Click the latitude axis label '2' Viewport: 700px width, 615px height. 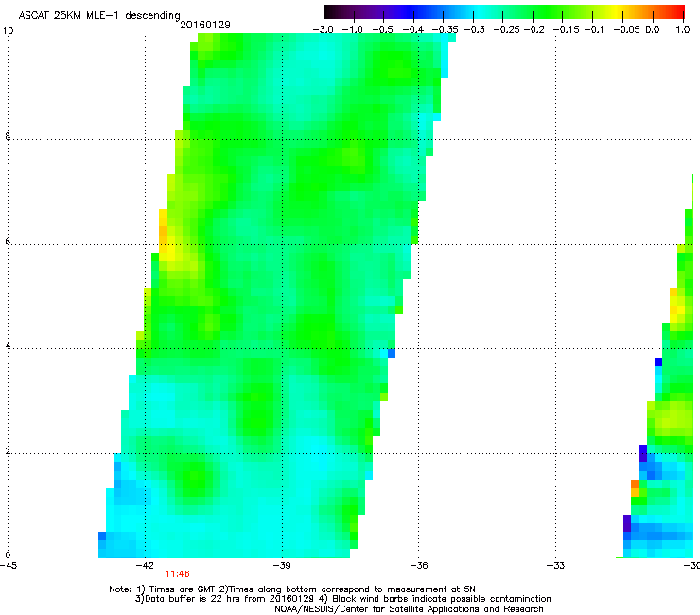coord(8,451)
